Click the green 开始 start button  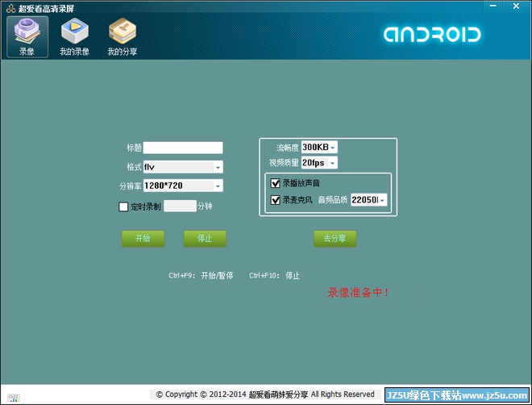tap(143, 239)
